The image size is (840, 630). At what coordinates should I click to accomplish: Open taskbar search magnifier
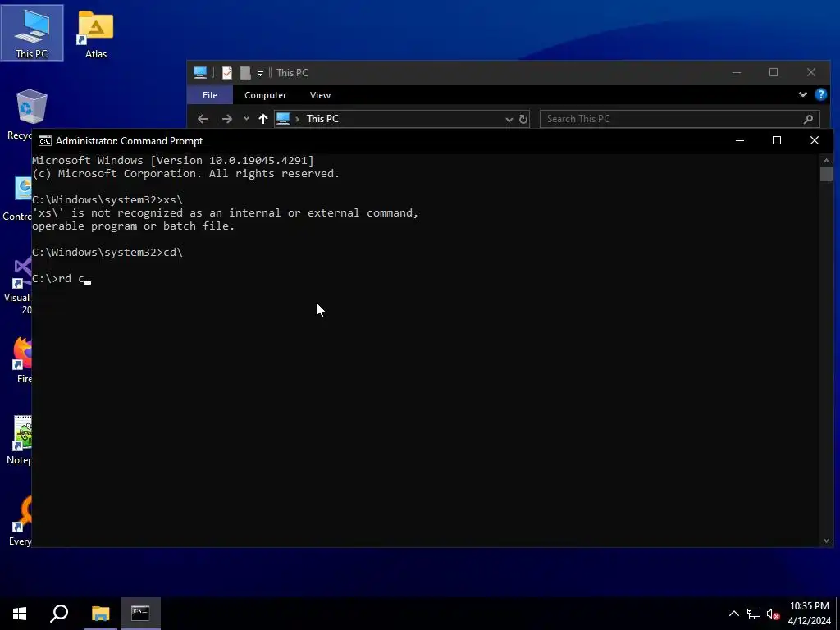(59, 614)
